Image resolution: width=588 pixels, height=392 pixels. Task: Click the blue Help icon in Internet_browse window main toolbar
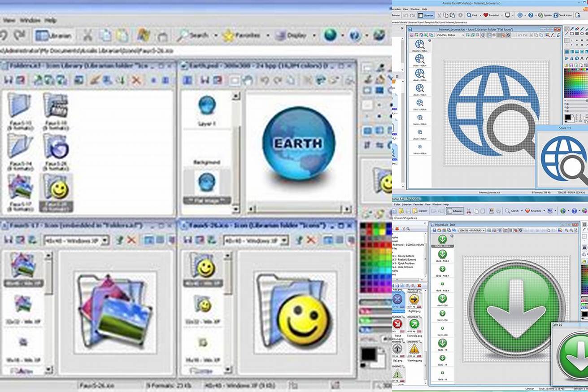[x=531, y=15]
